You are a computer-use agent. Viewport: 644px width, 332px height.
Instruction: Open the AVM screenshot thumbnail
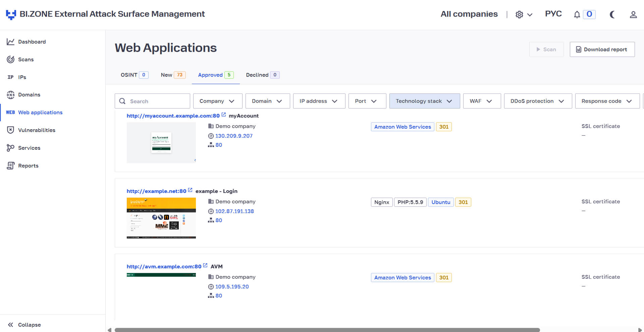click(161, 275)
